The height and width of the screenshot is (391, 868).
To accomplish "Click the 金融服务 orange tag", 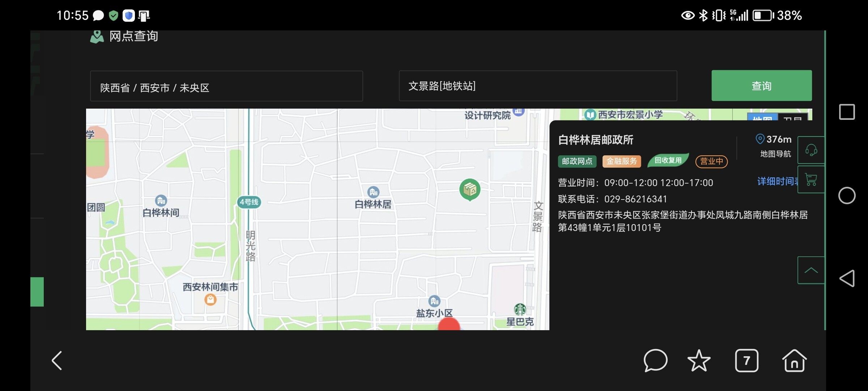I will click(x=621, y=161).
